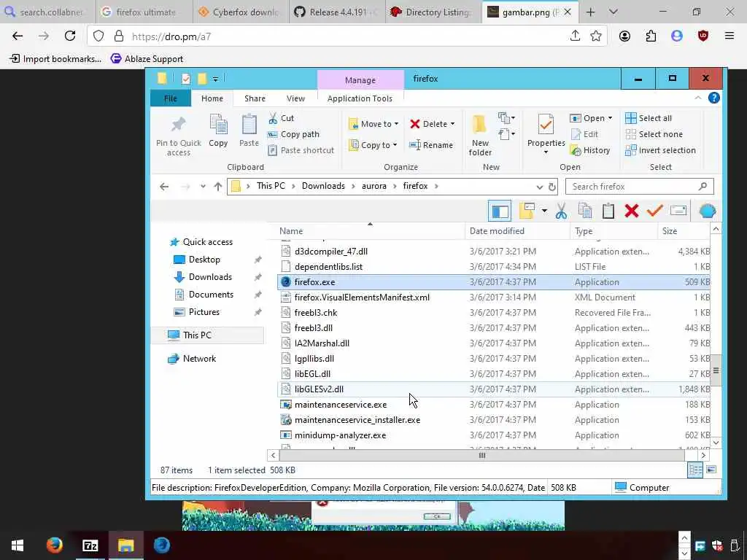Viewport: 747px width, 560px height.
Task: Click the orange checkmark toolbar icon
Action: pos(655,211)
